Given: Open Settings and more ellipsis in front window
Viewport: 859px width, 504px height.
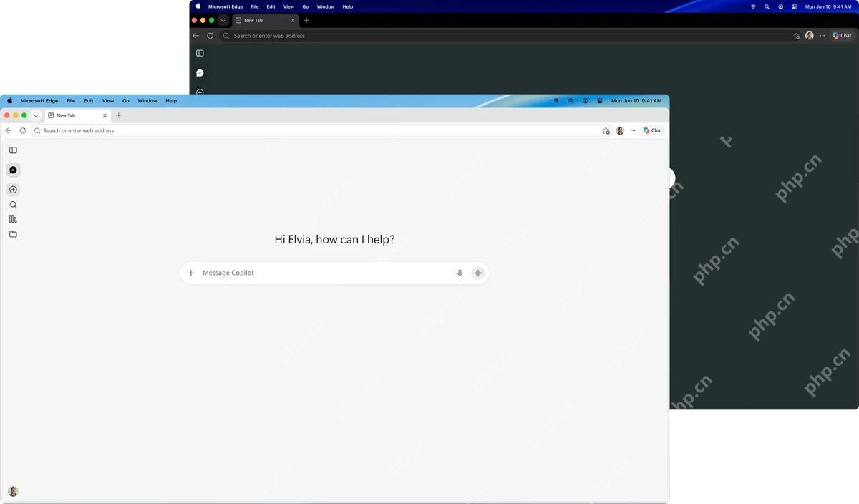Looking at the screenshot, I should (633, 130).
